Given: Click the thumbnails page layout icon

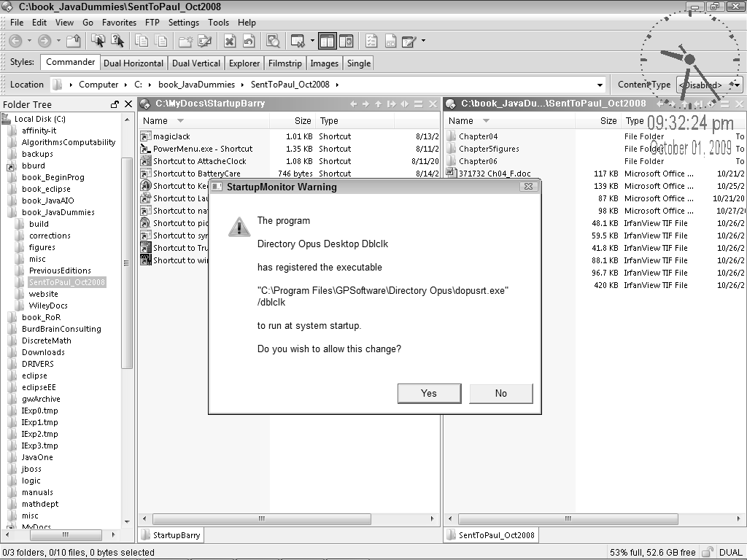Looking at the screenshot, I should 391,42.
